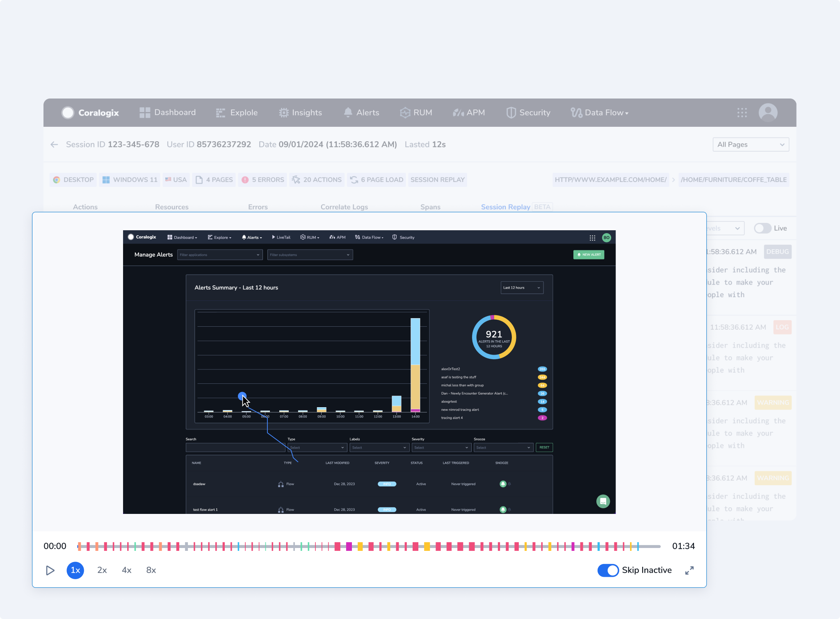Expand the All Pages dropdown

click(751, 144)
